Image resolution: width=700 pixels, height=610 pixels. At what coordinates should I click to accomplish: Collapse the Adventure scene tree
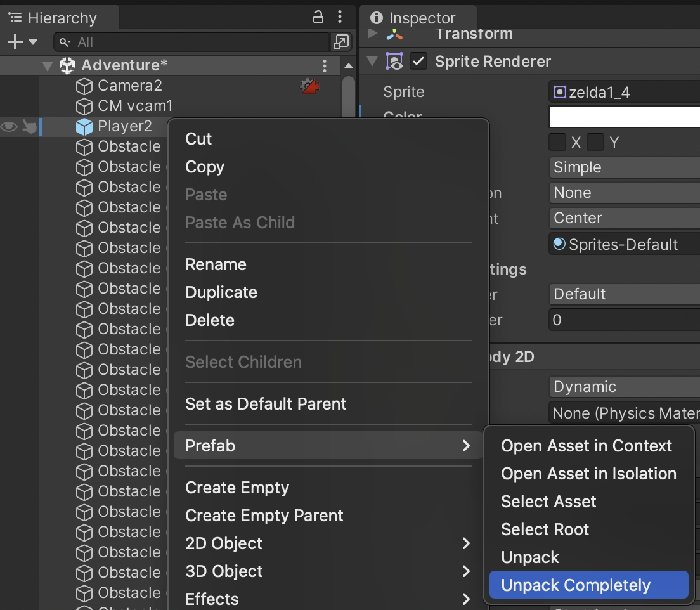[47, 65]
